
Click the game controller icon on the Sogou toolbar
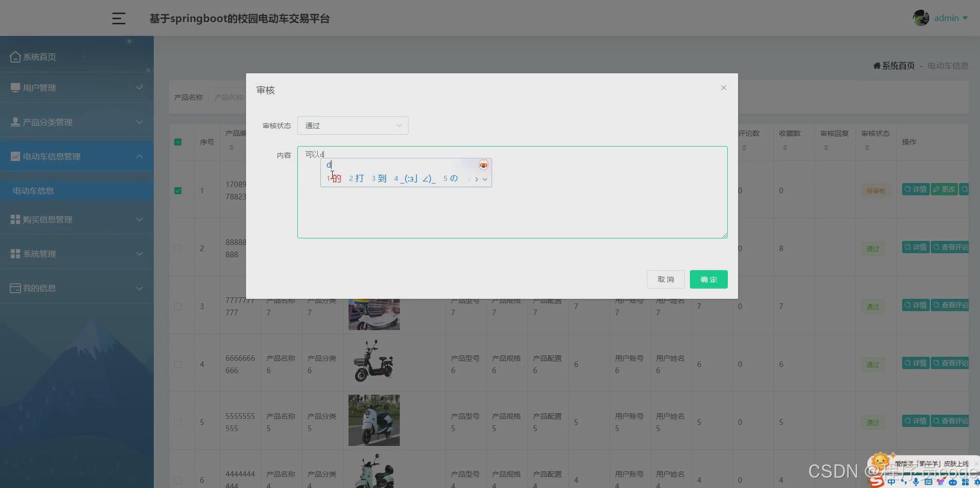[952, 482]
